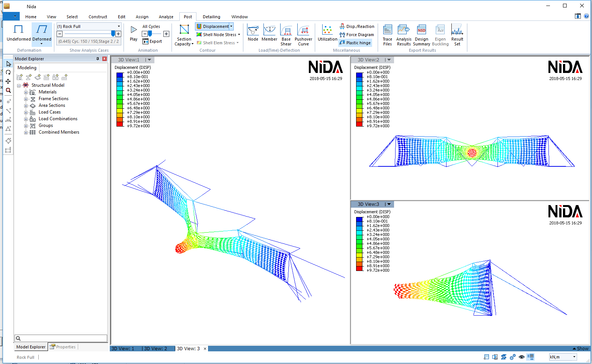Show the Node load-deflection curve
The width and height of the screenshot is (592, 364).
coord(253,33)
